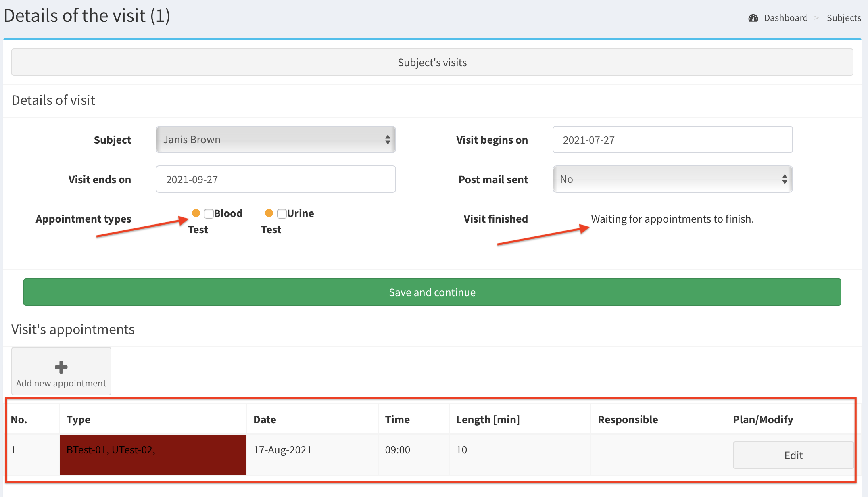Viewport: 868px width, 497px height.
Task: Click the Subject's visits button
Action: coord(432,63)
